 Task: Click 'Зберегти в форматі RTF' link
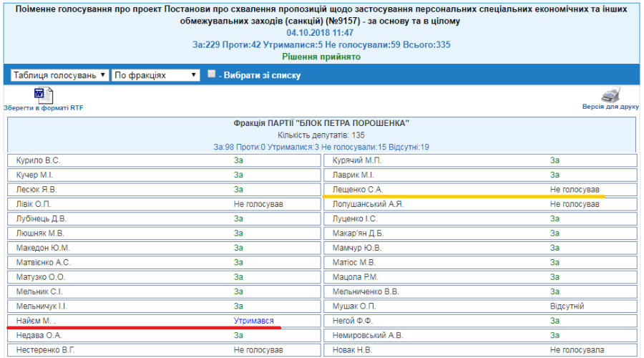pyautogui.click(x=43, y=107)
